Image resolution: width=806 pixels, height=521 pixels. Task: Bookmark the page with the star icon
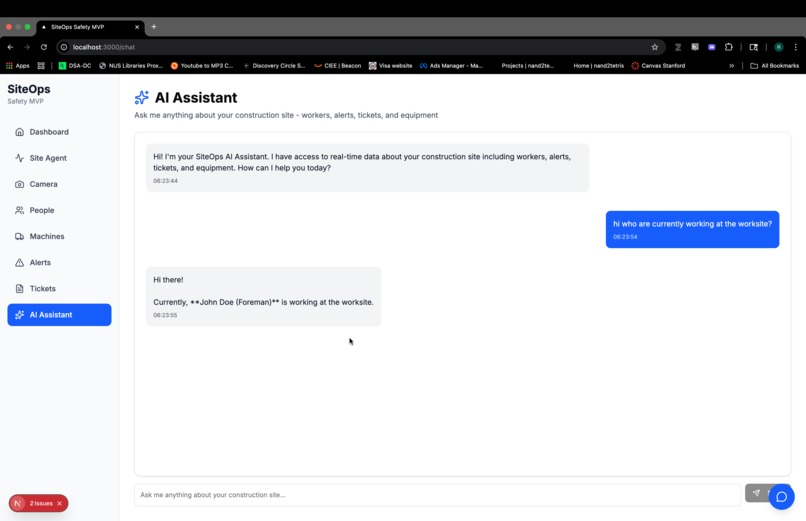pyautogui.click(x=654, y=47)
